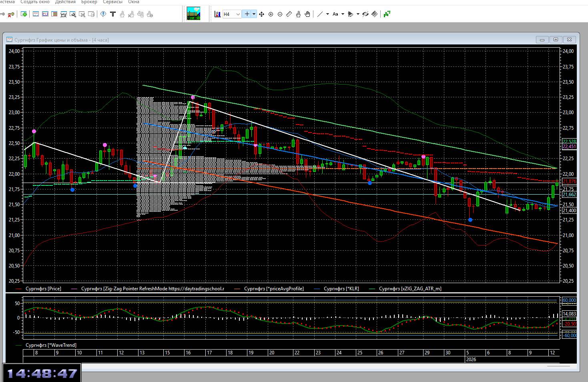Open the Брокер menu

pos(89,2)
